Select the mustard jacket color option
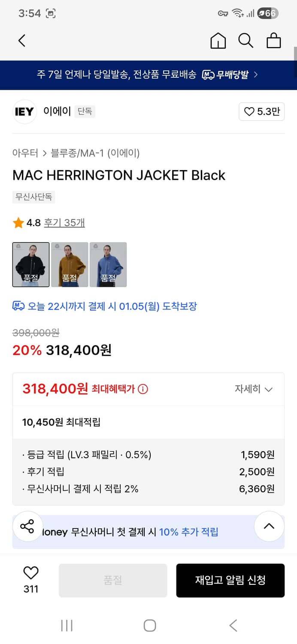The image size is (297, 644). coord(70,264)
